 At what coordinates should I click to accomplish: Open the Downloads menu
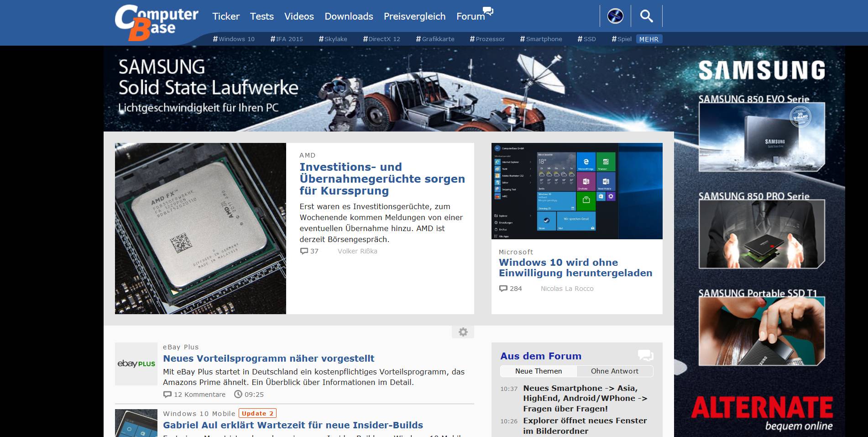point(349,16)
